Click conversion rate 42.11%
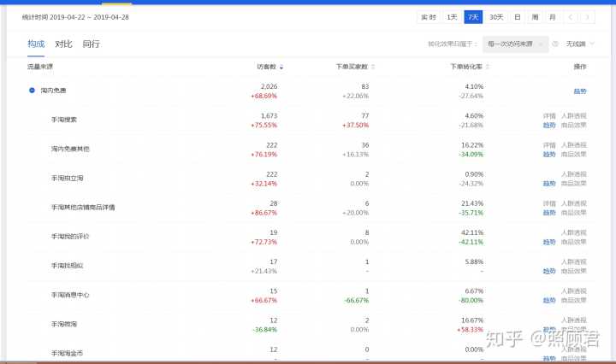 pyautogui.click(x=472, y=232)
